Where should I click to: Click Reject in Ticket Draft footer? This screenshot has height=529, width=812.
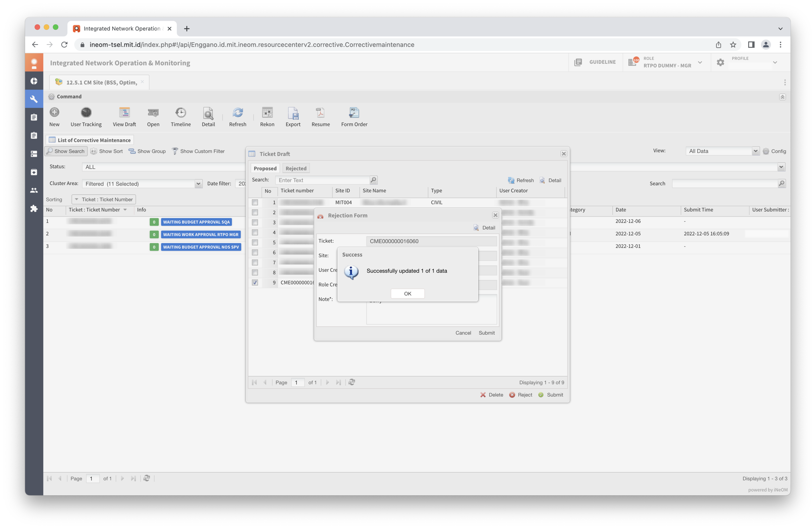click(521, 395)
